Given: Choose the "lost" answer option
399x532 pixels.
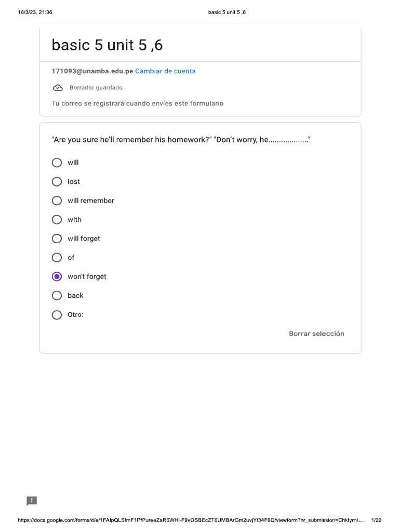Looking at the screenshot, I should tap(57, 182).
